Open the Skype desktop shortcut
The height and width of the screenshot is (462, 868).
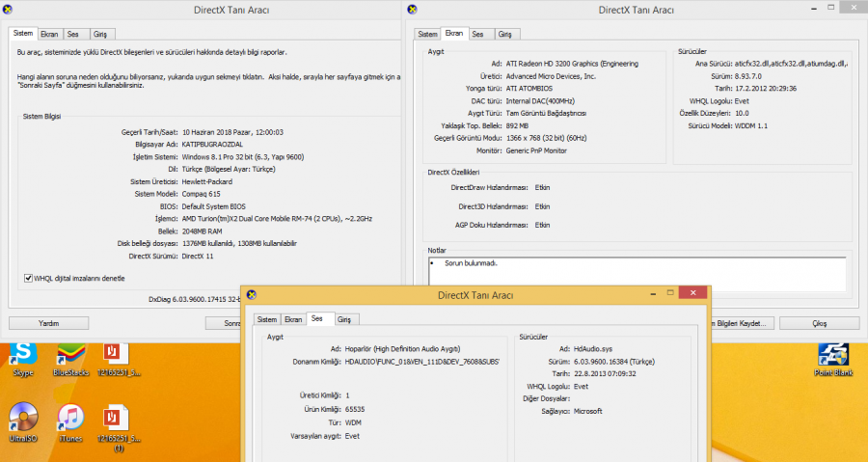[x=23, y=355]
